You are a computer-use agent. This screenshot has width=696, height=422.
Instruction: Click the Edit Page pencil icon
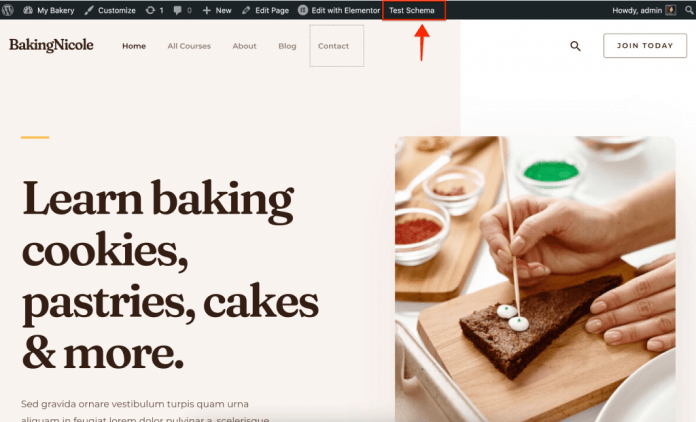(246, 10)
